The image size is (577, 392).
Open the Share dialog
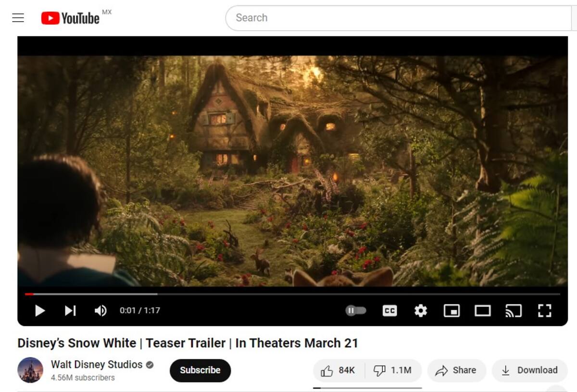coord(456,370)
